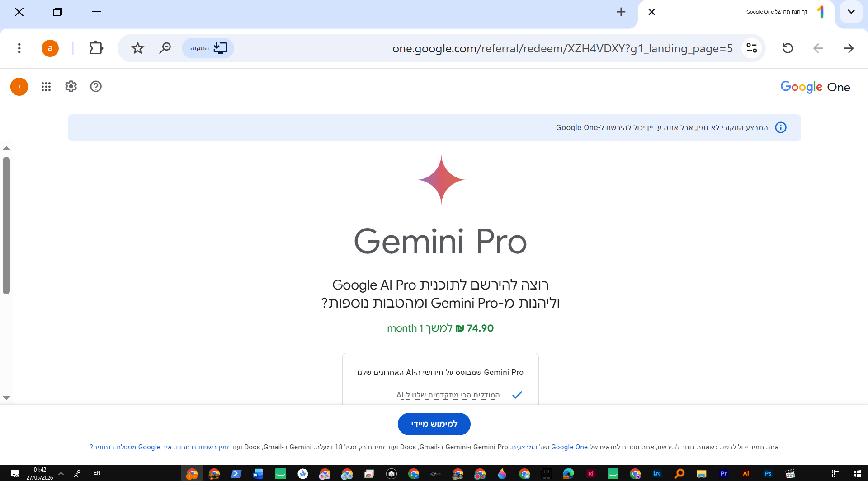Open the taskbar notification center
The image size is (868, 481).
point(14,473)
